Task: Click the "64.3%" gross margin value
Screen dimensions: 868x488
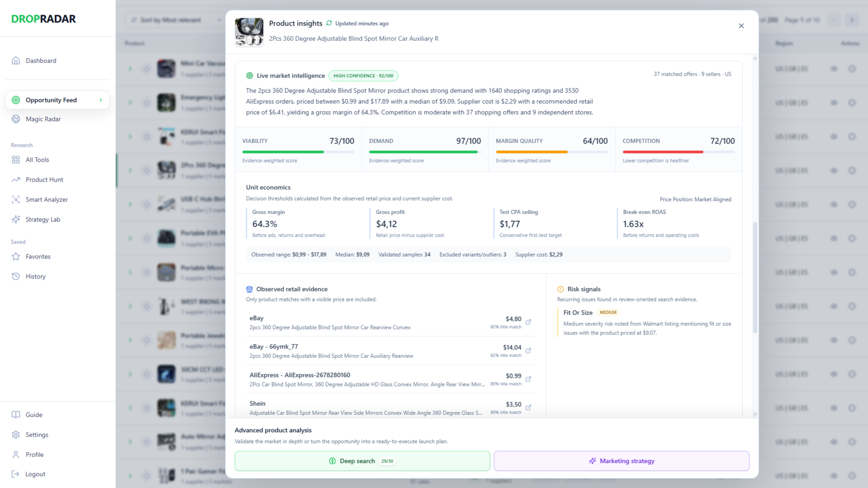Action: [x=265, y=224]
